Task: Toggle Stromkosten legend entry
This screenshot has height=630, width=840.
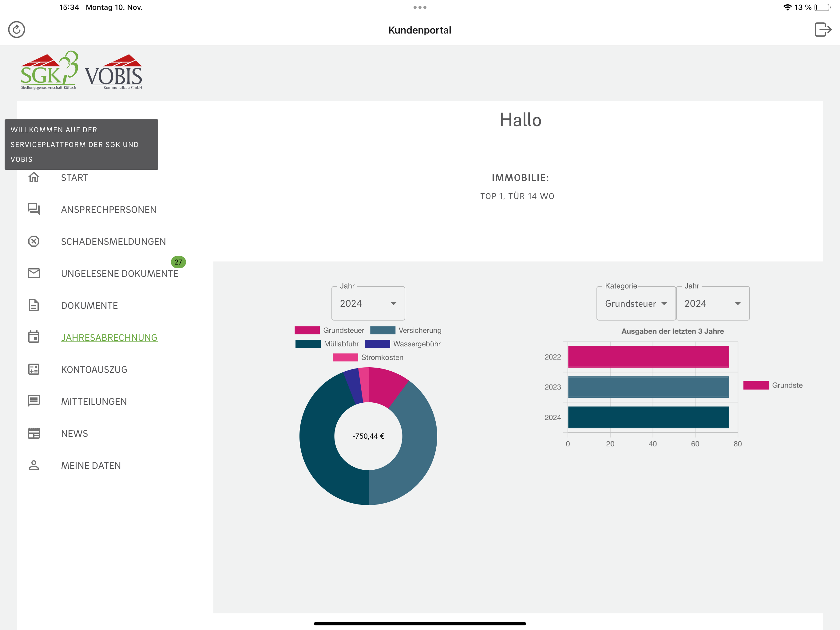Action: coord(368,357)
